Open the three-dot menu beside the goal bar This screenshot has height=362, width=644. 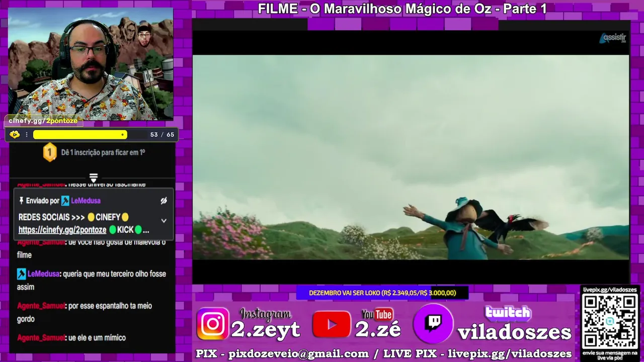click(27, 135)
